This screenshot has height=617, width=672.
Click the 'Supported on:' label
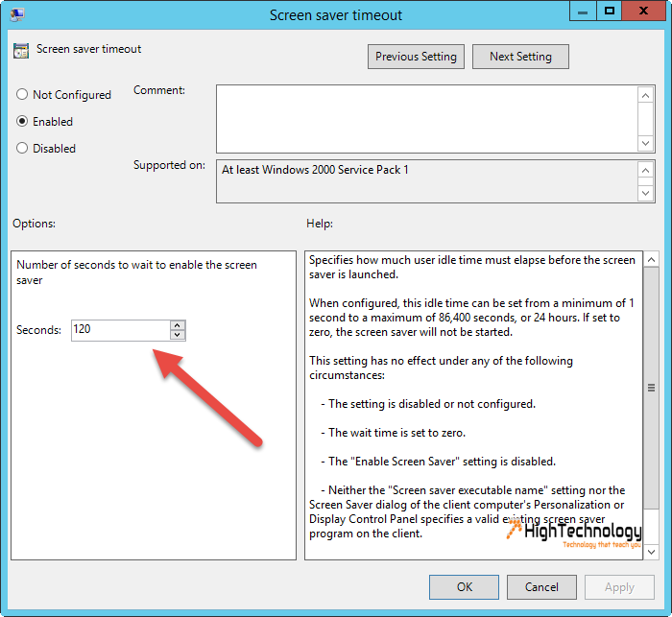tap(169, 165)
